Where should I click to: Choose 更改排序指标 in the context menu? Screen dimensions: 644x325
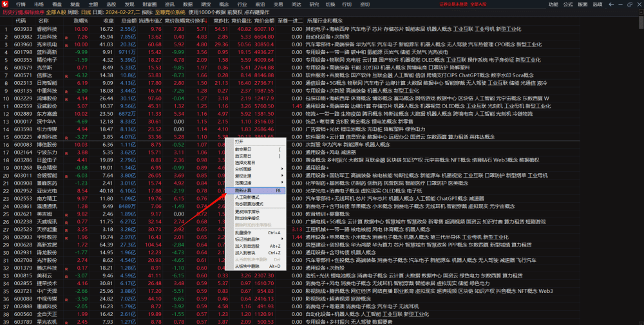256,212
